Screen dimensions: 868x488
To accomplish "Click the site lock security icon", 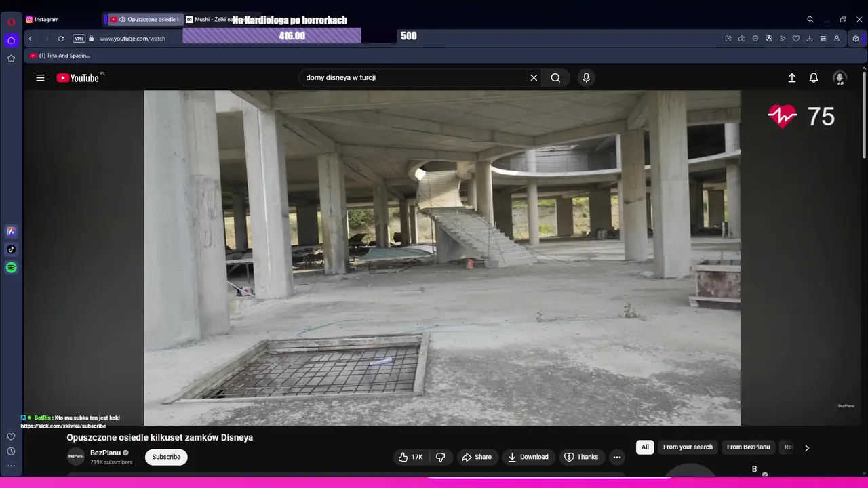I will (92, 39).
